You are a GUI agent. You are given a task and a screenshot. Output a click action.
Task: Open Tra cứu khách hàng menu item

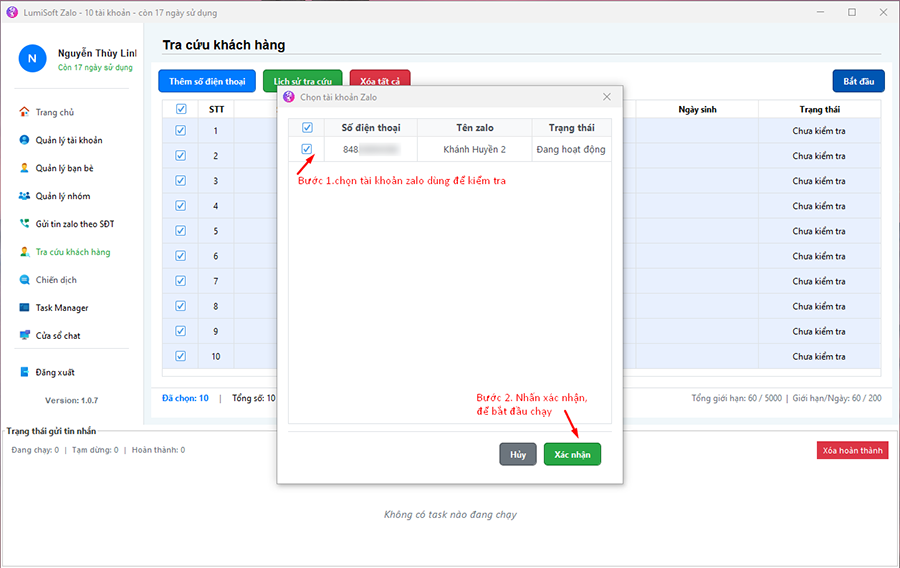click(x=72, y=252)
